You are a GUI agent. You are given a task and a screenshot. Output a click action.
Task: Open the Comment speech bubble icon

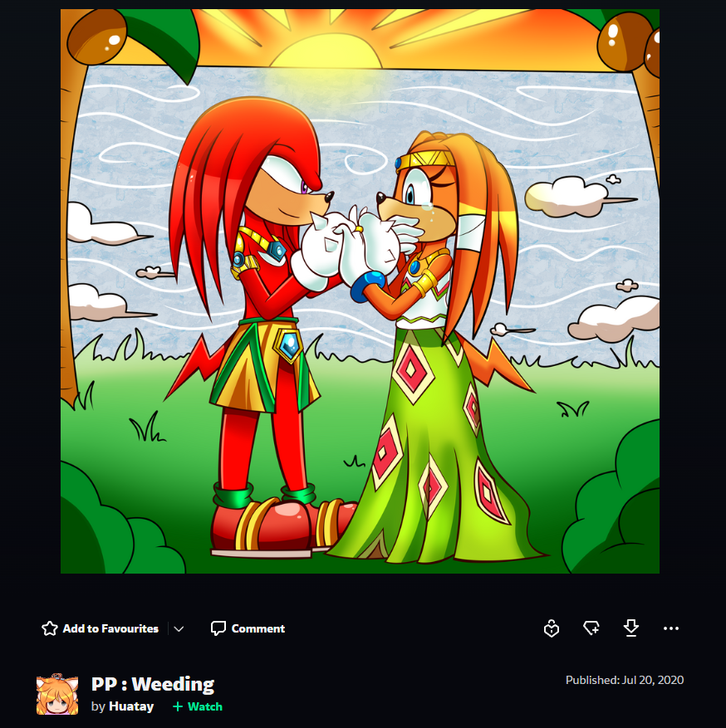218,628
